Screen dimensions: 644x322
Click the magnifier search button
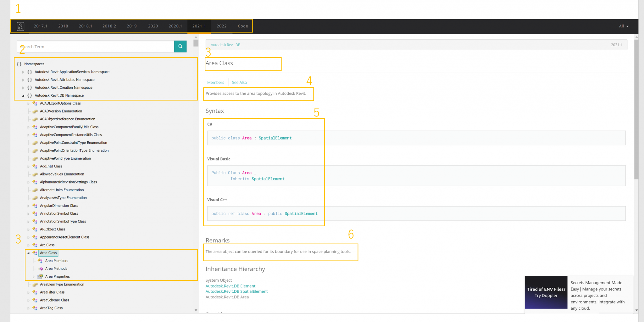[x=180, y=47]
